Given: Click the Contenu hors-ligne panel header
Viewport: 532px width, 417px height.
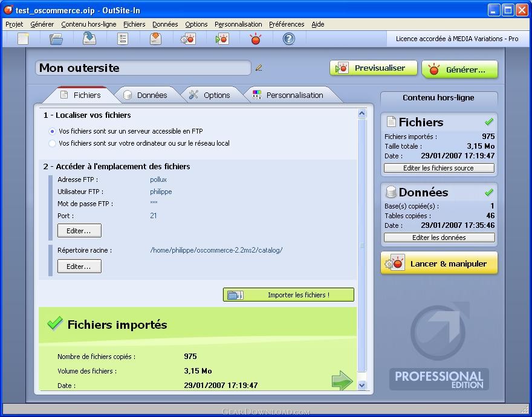Looking at the screenshot, I should [438, 98].
